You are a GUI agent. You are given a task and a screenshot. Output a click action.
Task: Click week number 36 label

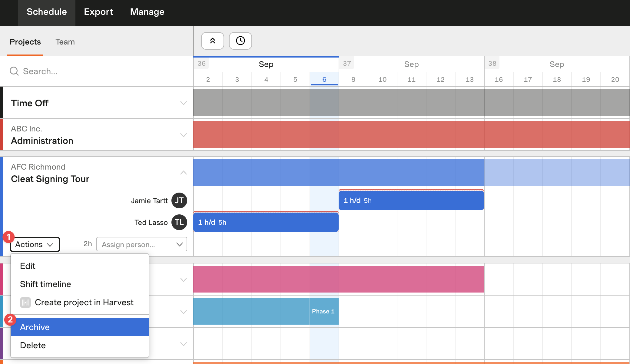coord(201,63)
